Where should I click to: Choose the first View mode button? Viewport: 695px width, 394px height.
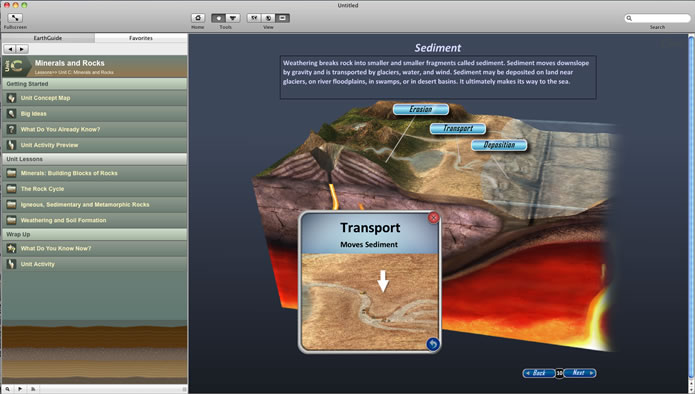coord(254,18)
